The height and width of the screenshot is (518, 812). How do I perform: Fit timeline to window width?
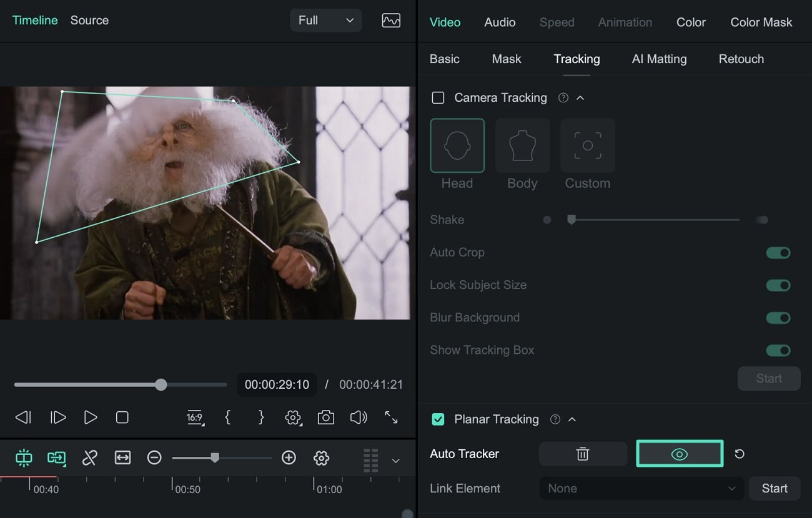pyautogui.click(x=122, y=458)
